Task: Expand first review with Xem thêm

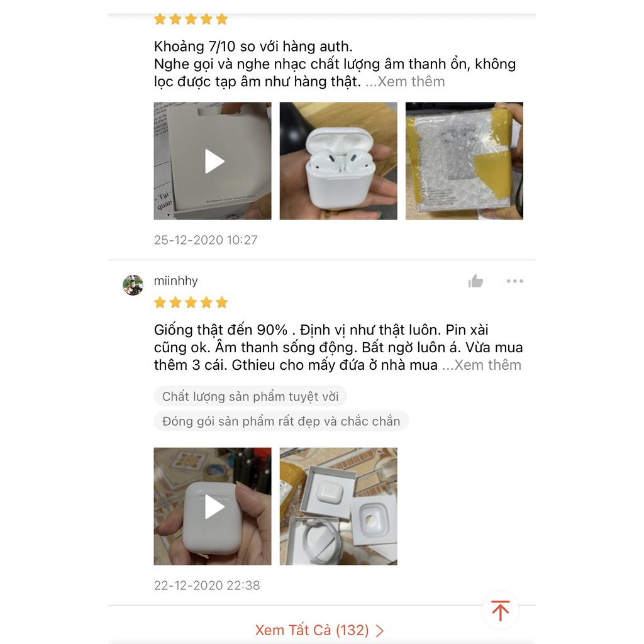Action: tap(405, 81)
